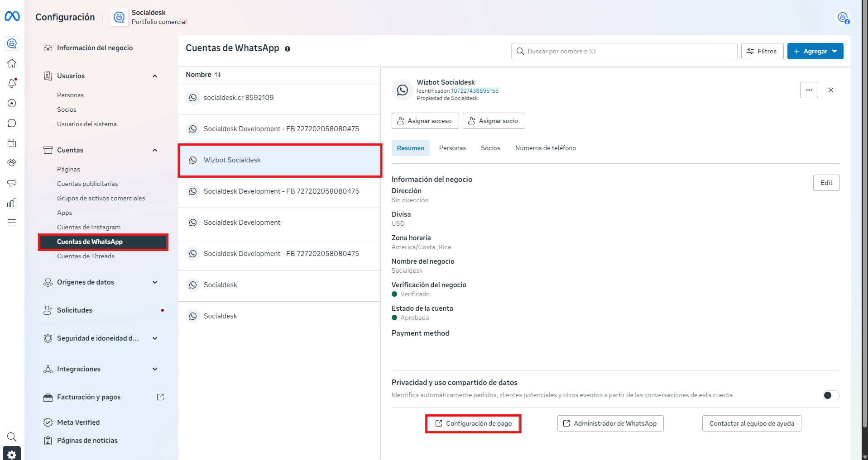Screen dimensions: 868x460
Task: Select socialdesk.cr 8592109 account row
Action: (279, 98)
